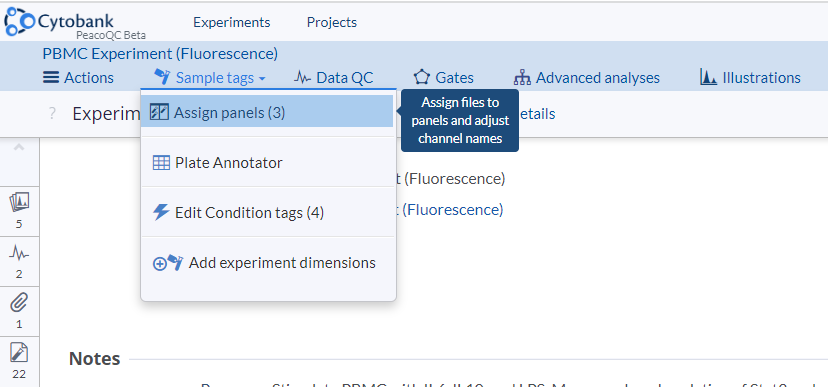Open the Experiments navigation link
This screenshot has width=828, height=387.
pos(232,23)
